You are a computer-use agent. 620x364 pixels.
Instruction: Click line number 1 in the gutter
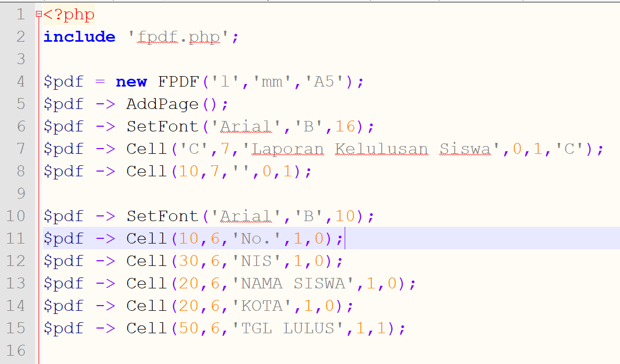tap(20, 14)
